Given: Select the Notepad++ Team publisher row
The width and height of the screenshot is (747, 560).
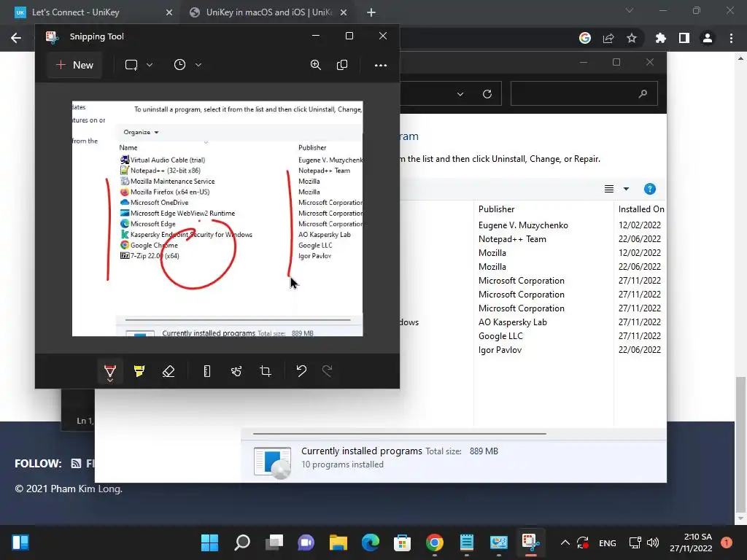Looking at the screenshot, I should (512, 239).
